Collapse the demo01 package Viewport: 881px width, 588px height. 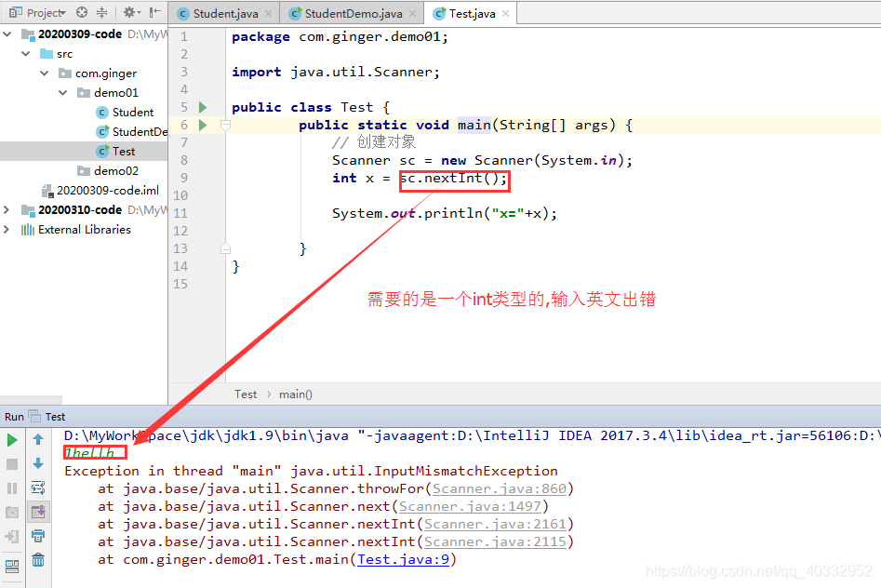(63, 93)
